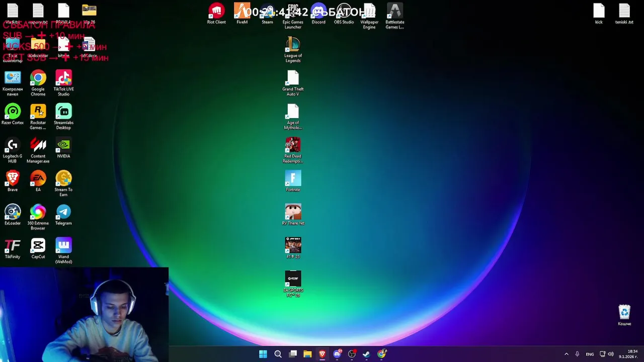Screen dimensions: 644x362
Task: Launch the OBS Studio desktop shortcut
Action: [344, 14]
